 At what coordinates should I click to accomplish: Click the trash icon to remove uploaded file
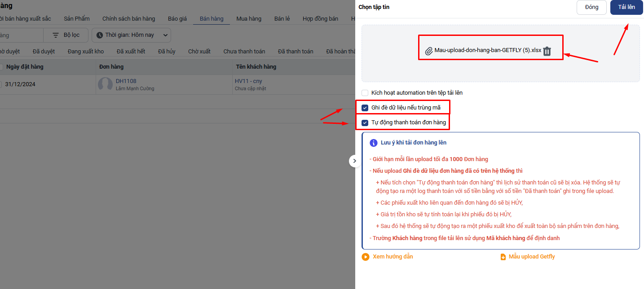click(x=547, y=51)
